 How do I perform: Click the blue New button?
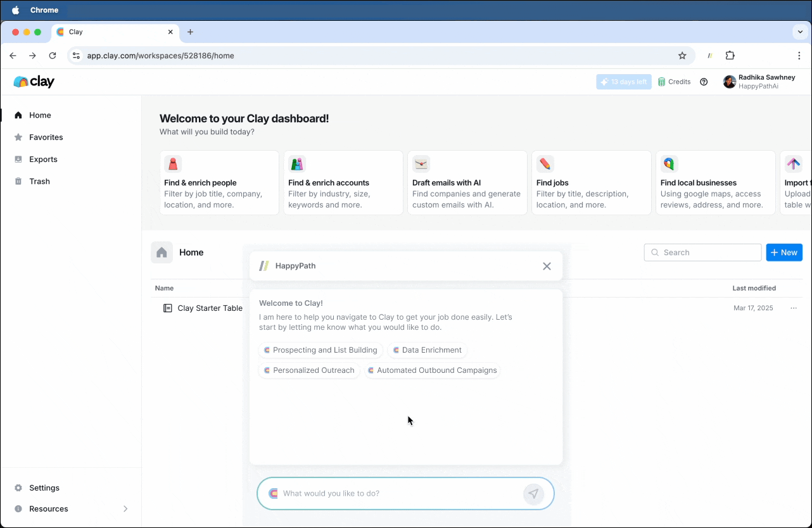(x=784, y=253)
